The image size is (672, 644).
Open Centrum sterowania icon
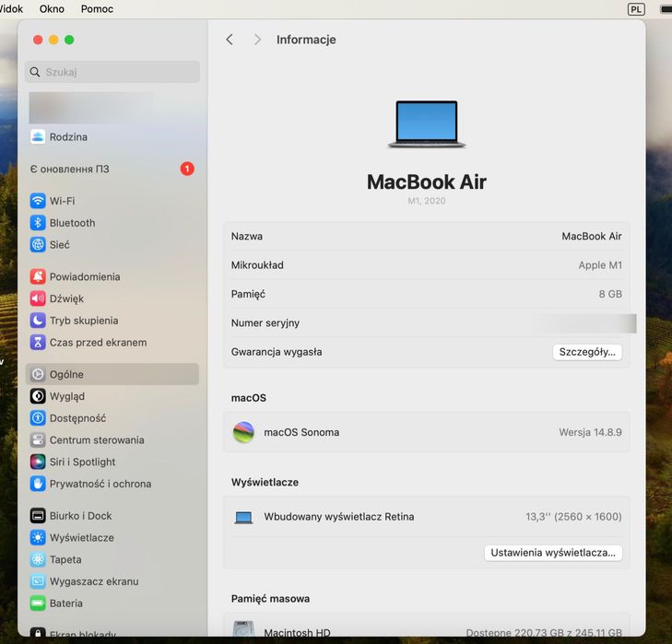click(38, 439)
